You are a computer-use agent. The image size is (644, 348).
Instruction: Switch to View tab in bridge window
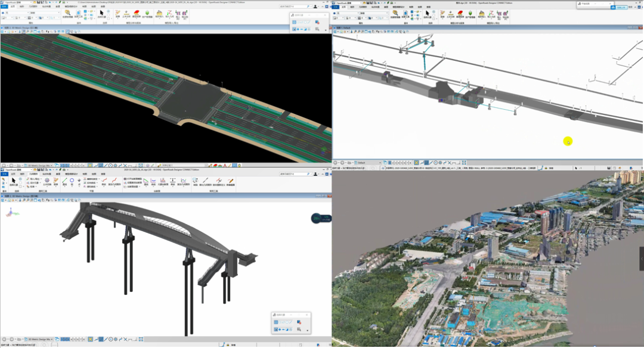click(103, 174)
